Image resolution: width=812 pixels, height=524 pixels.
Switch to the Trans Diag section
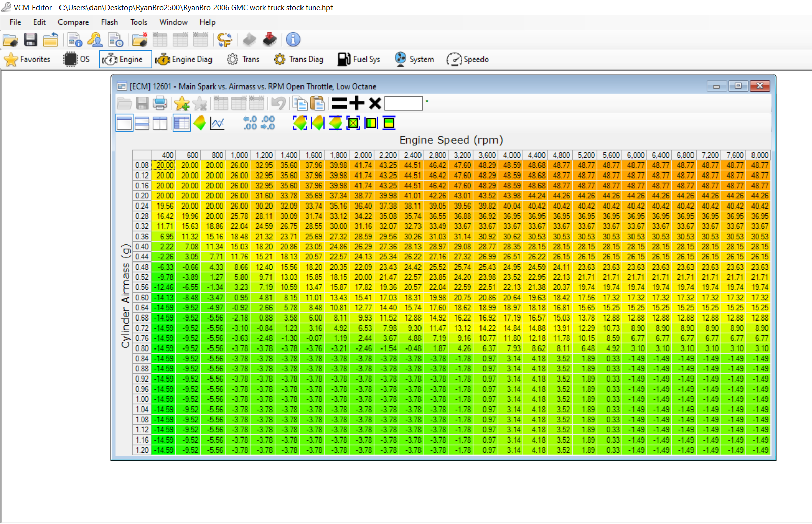click(298, 60)
